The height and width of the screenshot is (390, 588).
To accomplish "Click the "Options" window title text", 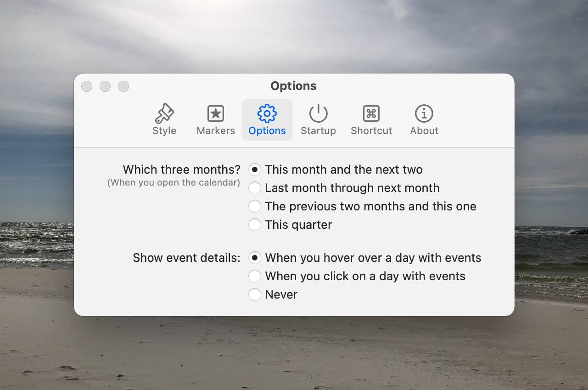I will [294, 86].
